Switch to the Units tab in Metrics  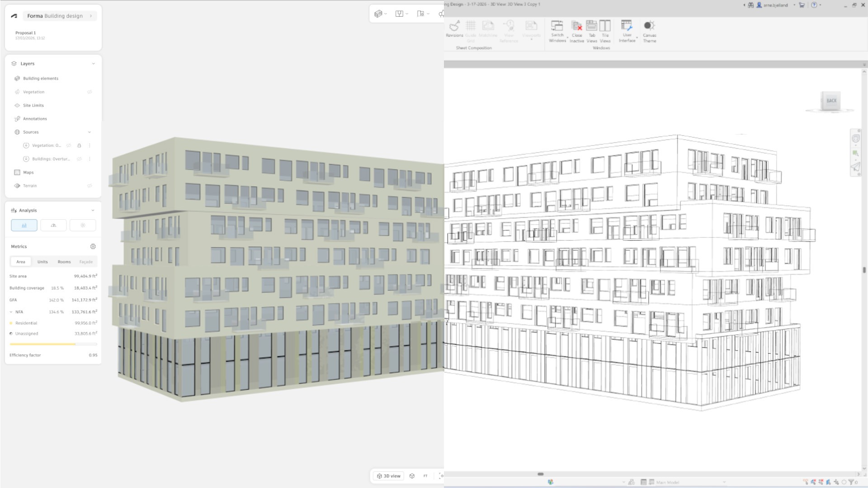(x=42, y=262)
